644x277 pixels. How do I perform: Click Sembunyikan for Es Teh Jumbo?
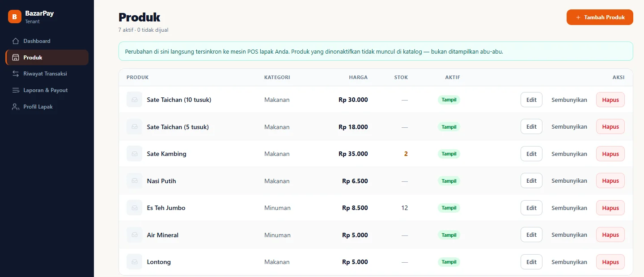569,208
